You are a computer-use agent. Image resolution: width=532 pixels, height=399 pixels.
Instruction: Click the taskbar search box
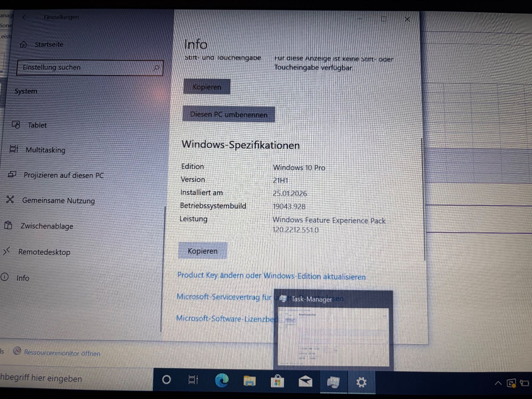click(x=76, y=379)
